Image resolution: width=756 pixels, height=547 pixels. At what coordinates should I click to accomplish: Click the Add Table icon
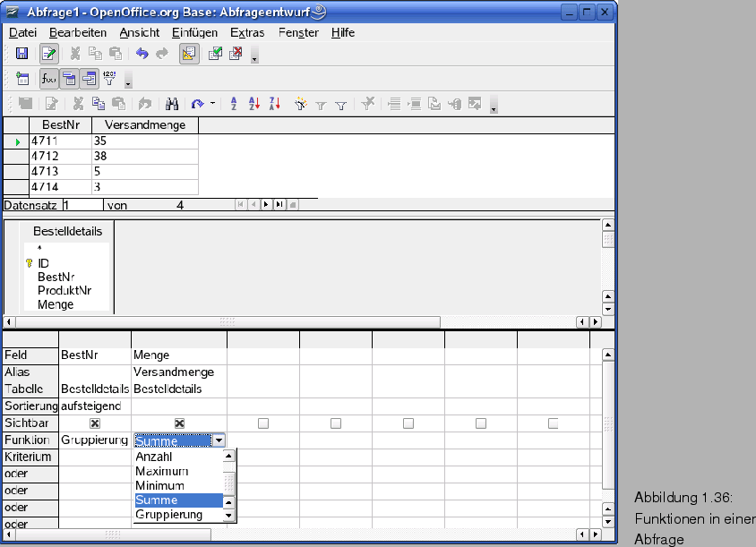(21, 79)
